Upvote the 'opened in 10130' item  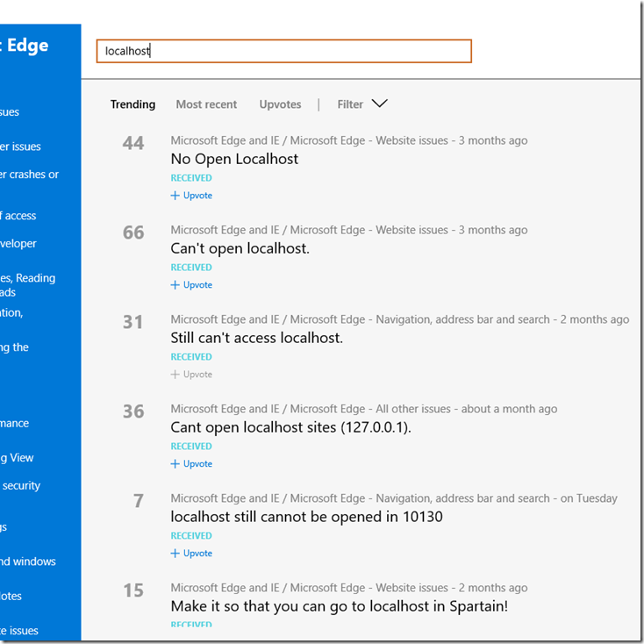(x=191, y=554)
